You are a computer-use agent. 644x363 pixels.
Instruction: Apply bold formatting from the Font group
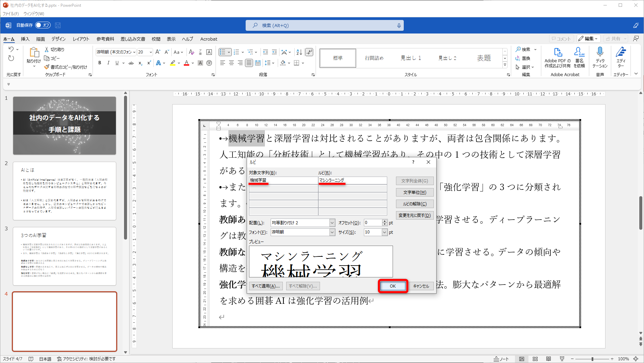99,63
